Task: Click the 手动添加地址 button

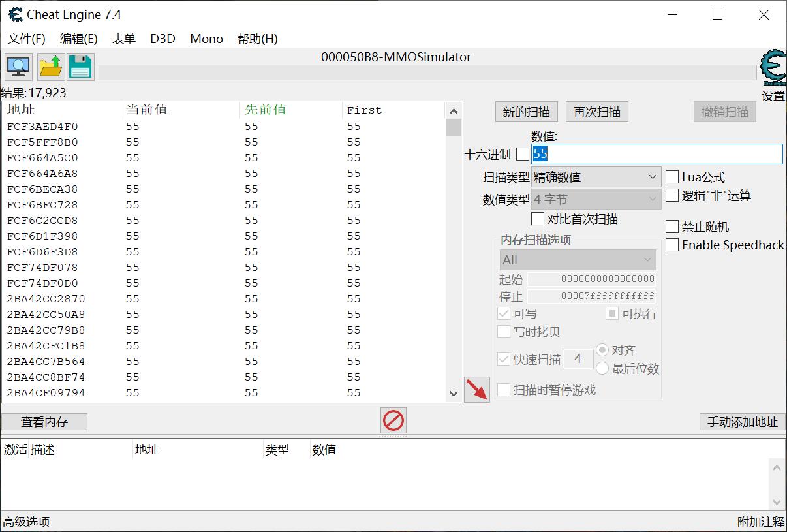Action: point(743,422)
